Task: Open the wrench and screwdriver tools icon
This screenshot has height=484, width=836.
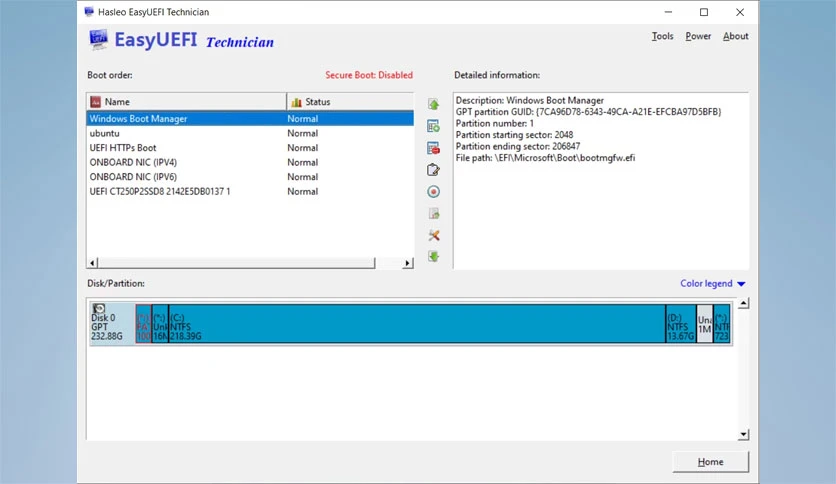Action: click(x=434, y=235)
